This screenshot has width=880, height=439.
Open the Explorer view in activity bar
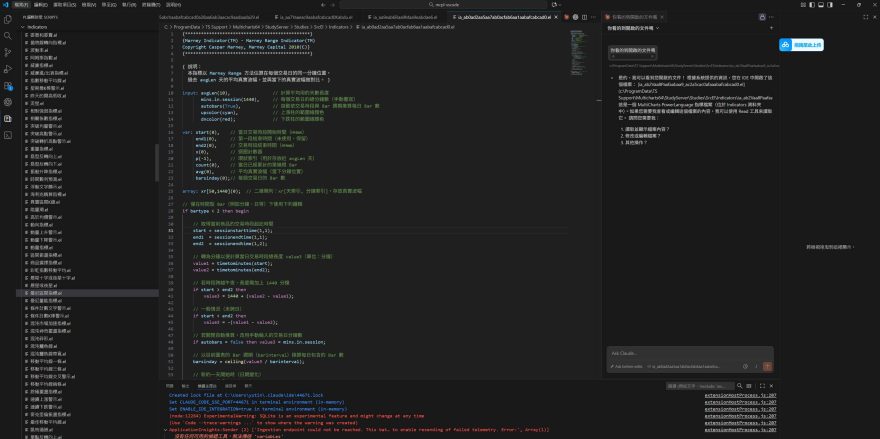coord(8,18)
